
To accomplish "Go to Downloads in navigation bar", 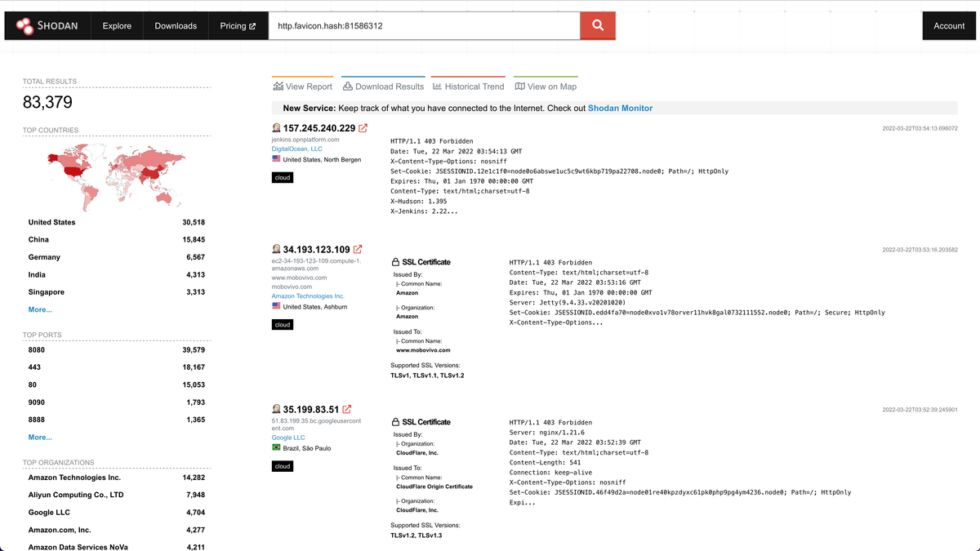I will click(176, 25).
